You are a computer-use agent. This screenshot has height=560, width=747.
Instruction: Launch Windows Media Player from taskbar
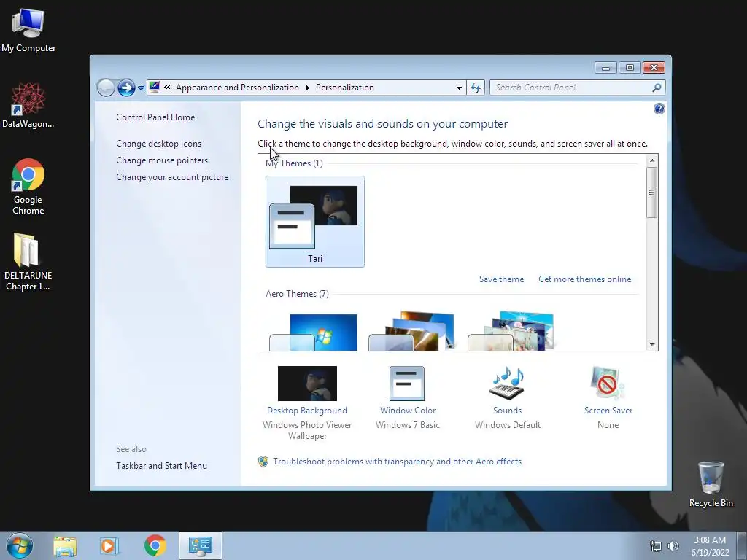tap(109, 545)
